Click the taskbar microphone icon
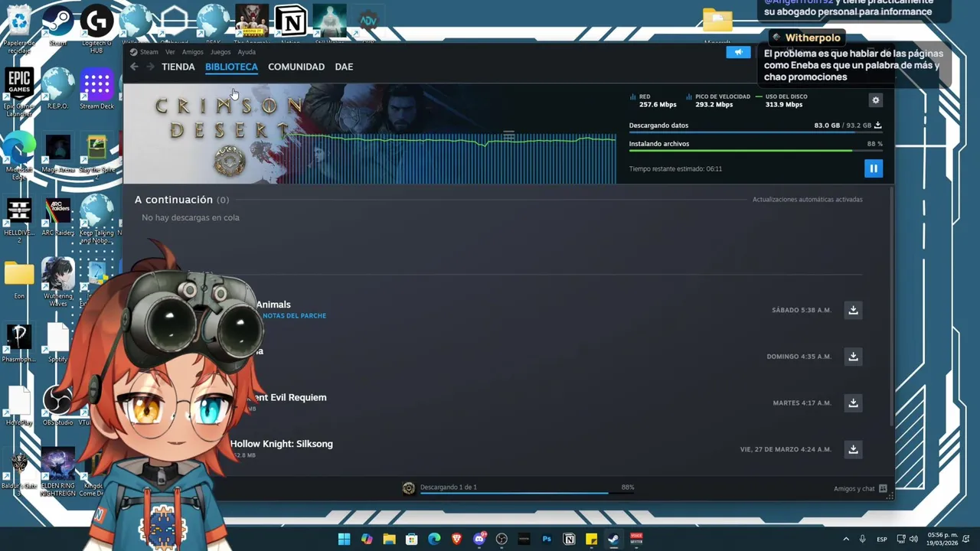This screenshot has width=980, height=551. [863, 539]
